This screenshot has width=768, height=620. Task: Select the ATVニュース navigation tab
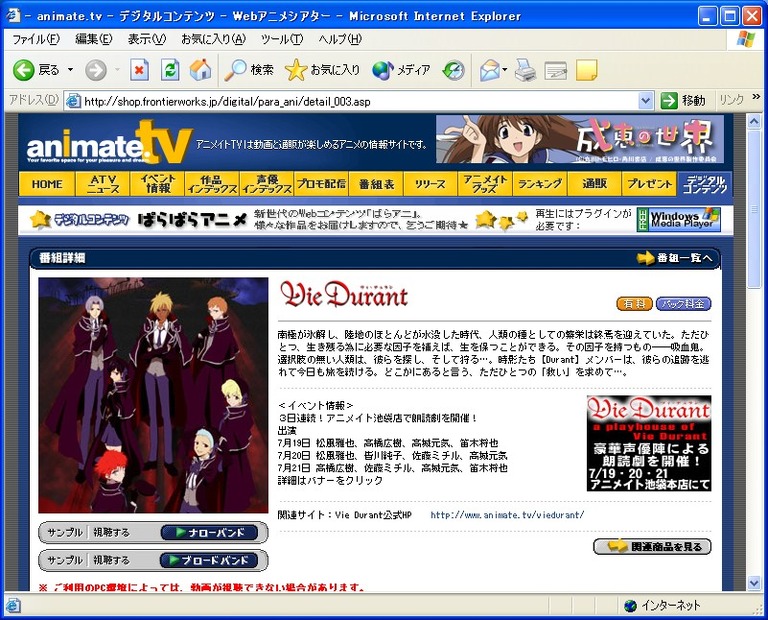coord(102,184)
